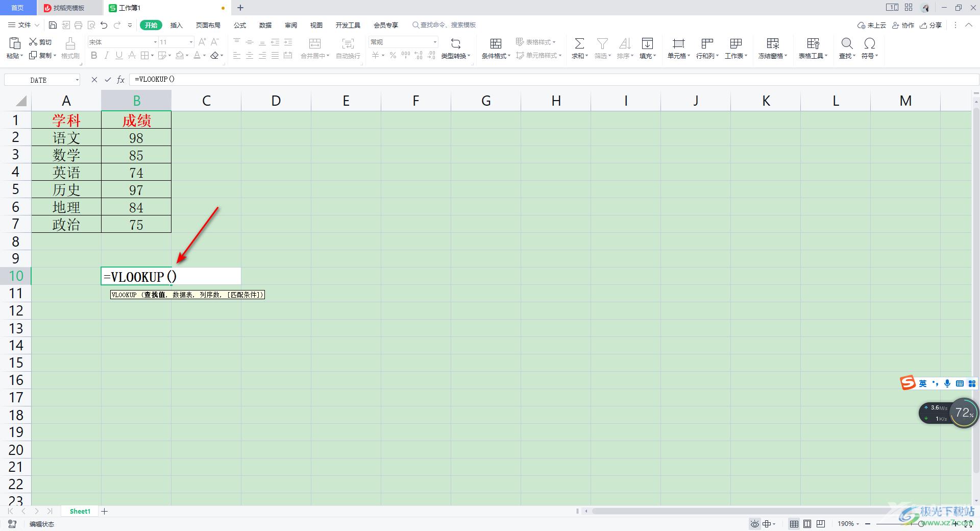Increase font size with the A+ icon
The width and height of the screenshot is (980, 531).
coord(202,42)
